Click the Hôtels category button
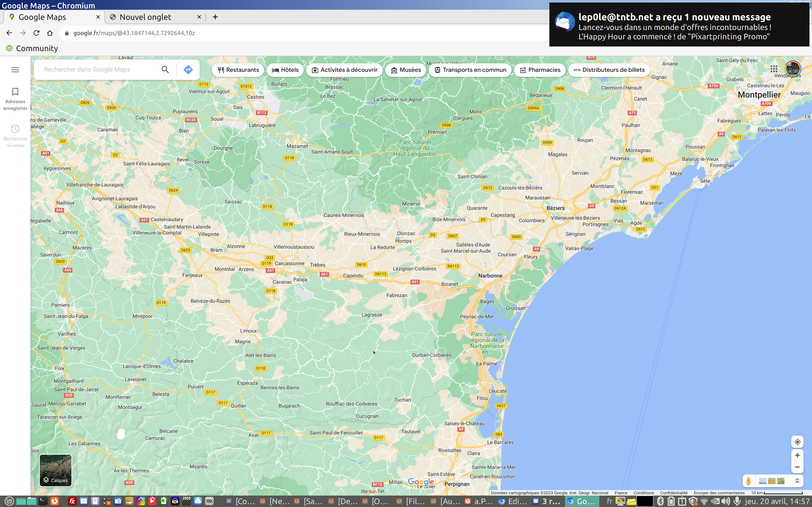The image size is (812, 507). [285, 70]
